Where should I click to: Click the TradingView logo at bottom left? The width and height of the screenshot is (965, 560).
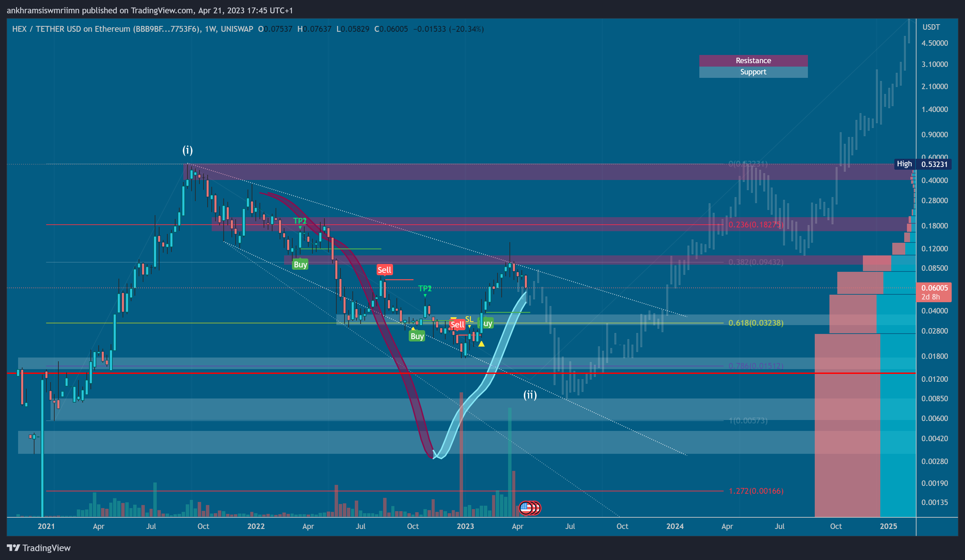click(x=39, y=548)
